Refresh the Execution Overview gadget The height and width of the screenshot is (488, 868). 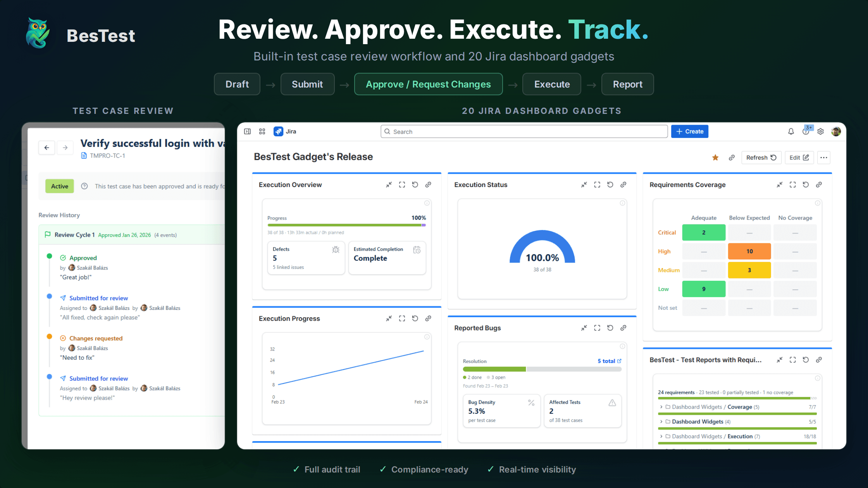(x=415, y=185)
